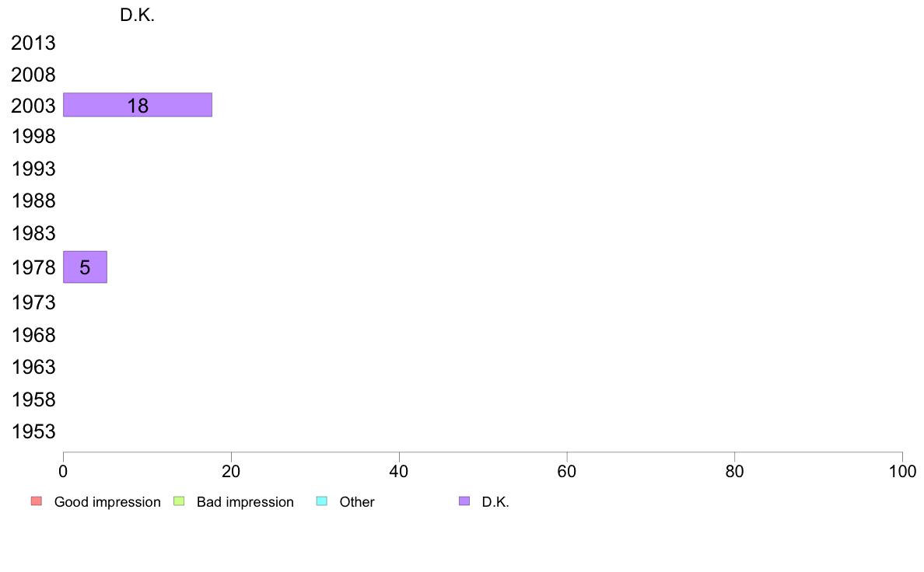
Task: Click the Other legend label
Action: coord(357,502)
